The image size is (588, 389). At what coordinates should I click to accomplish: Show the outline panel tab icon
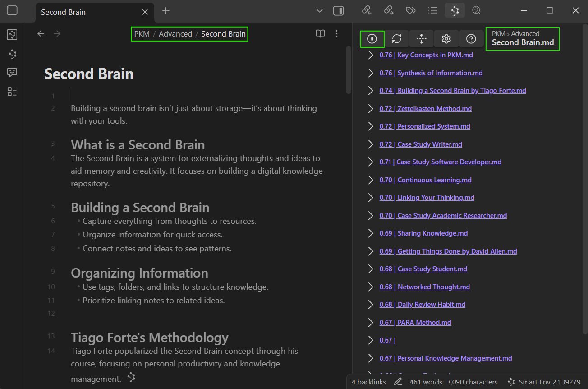(433, 11)
